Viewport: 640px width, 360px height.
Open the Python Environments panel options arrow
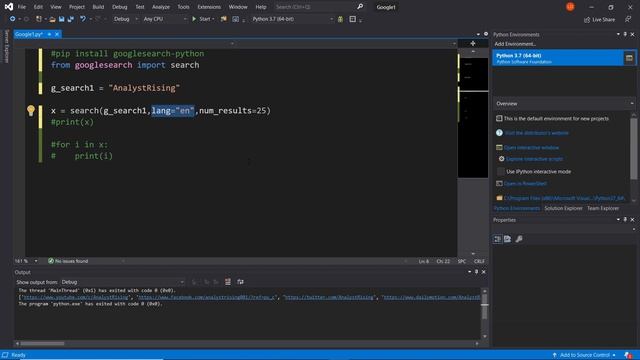click(618, 34)
